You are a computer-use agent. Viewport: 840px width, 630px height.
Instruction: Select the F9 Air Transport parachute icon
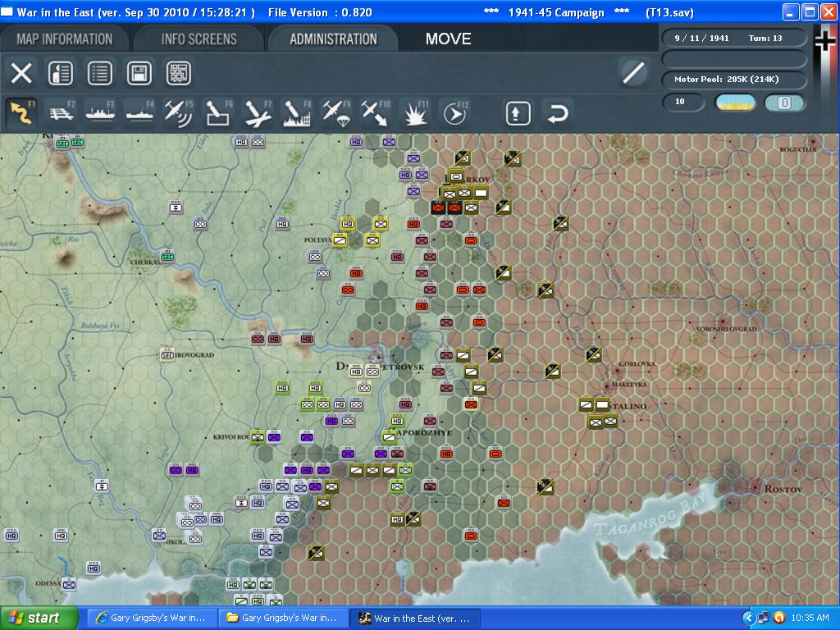coord(335,113)
